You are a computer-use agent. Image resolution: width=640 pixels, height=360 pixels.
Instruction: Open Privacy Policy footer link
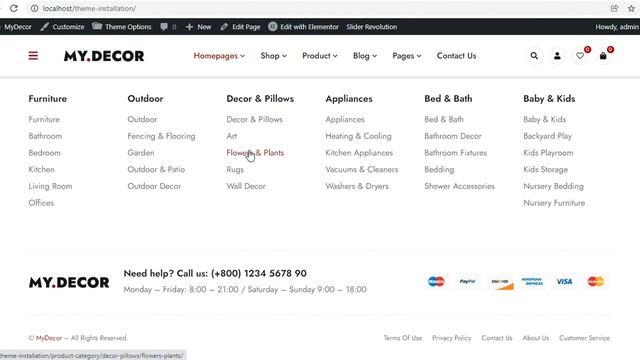[x=452, y=338]
